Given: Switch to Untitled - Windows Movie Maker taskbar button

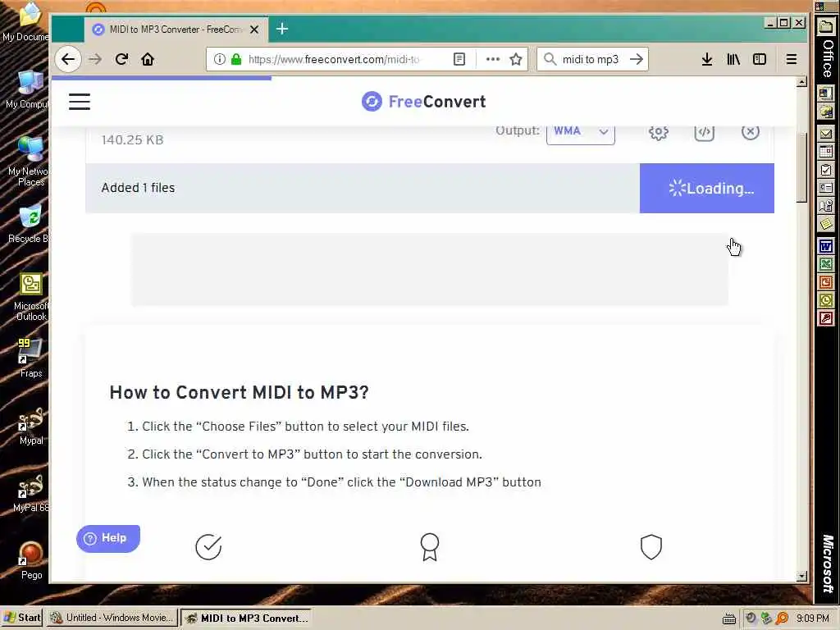Looking at the screenshot, I should coord(112,618).
